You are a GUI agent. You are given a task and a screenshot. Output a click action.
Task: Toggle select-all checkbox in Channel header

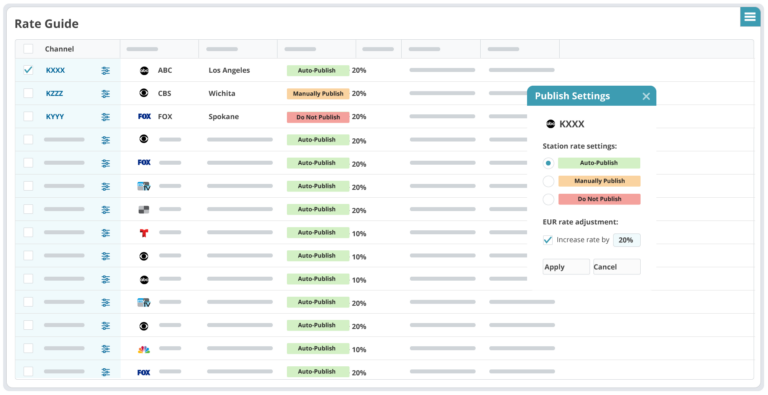[x=28, y=49]
